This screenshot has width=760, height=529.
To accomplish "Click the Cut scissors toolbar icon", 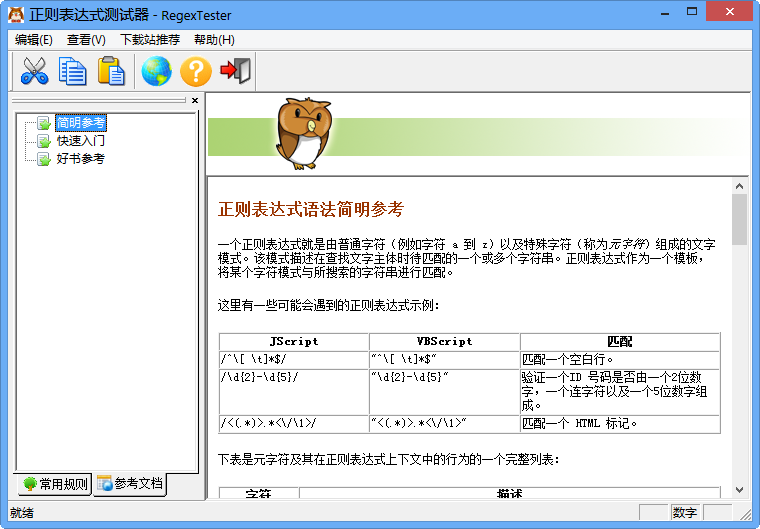I will [34, 71].
